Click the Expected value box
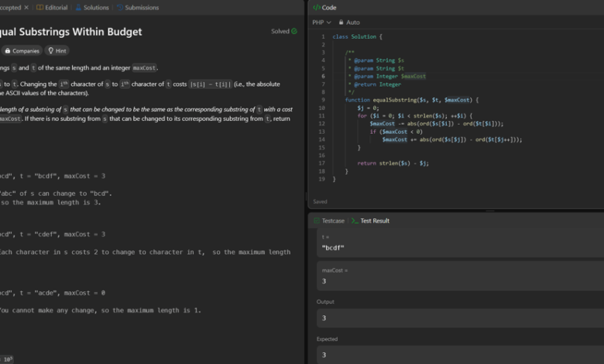The image size is (604, 364). tap(460, 355)
